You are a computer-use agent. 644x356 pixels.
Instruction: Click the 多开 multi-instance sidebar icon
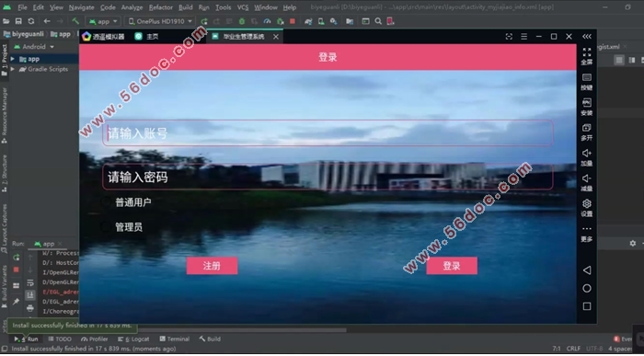(587, 132)
